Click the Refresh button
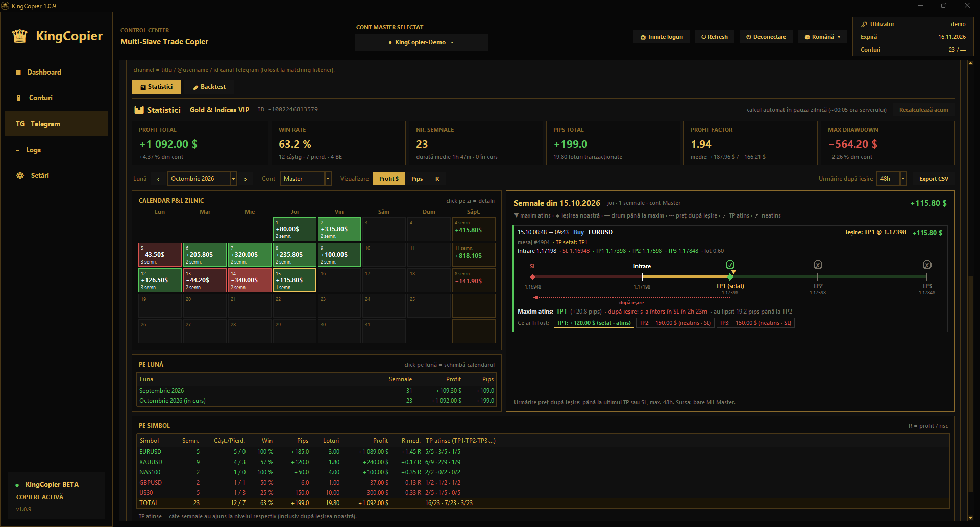Viewport: 980px width, 527px height. 715,37
